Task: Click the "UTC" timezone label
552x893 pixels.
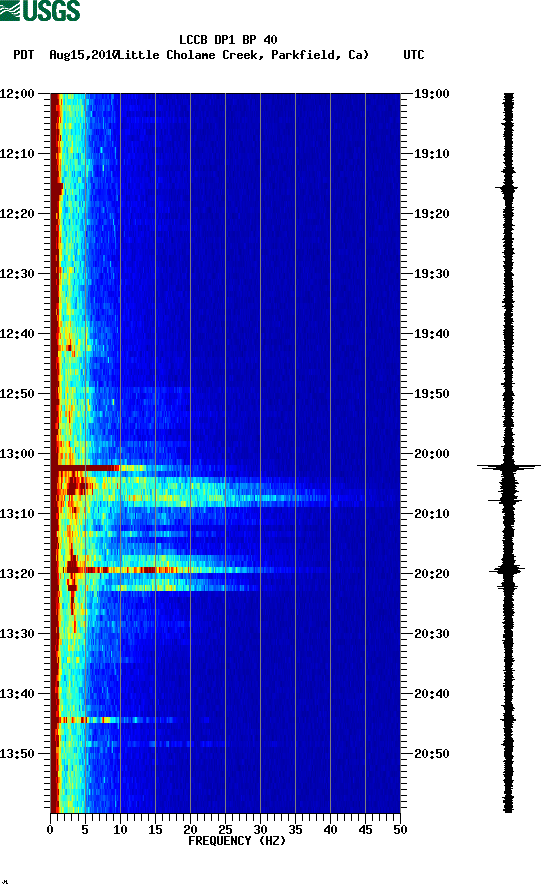Action: [414, 55]
